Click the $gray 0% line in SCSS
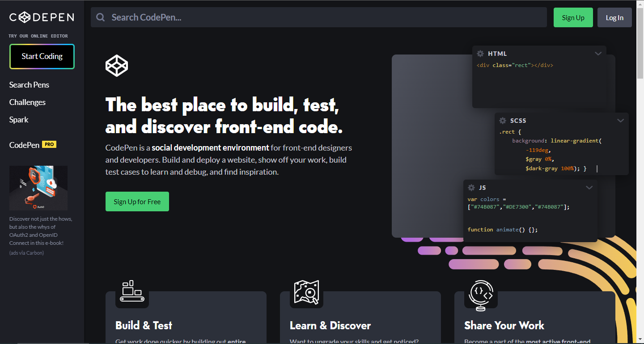The height and width of the screenshot is (344, 644). point(540,159)
